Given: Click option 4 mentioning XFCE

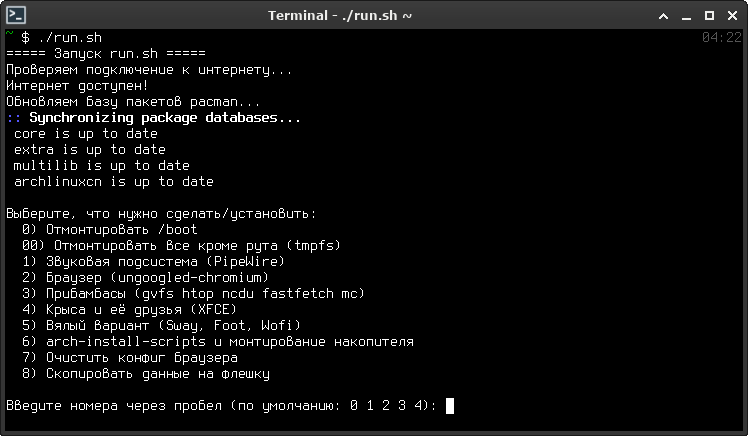Looking at the screenshot, I should click(130, 310).
